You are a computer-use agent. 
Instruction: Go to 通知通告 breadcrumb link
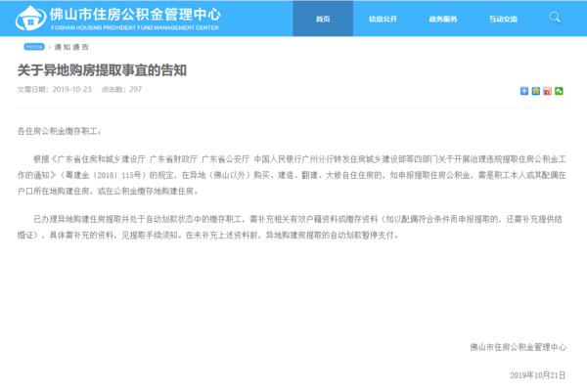(71, 47)
